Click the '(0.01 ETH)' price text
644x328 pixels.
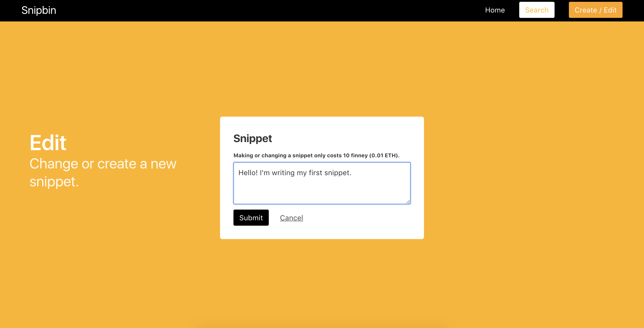[x=384, y=155]
